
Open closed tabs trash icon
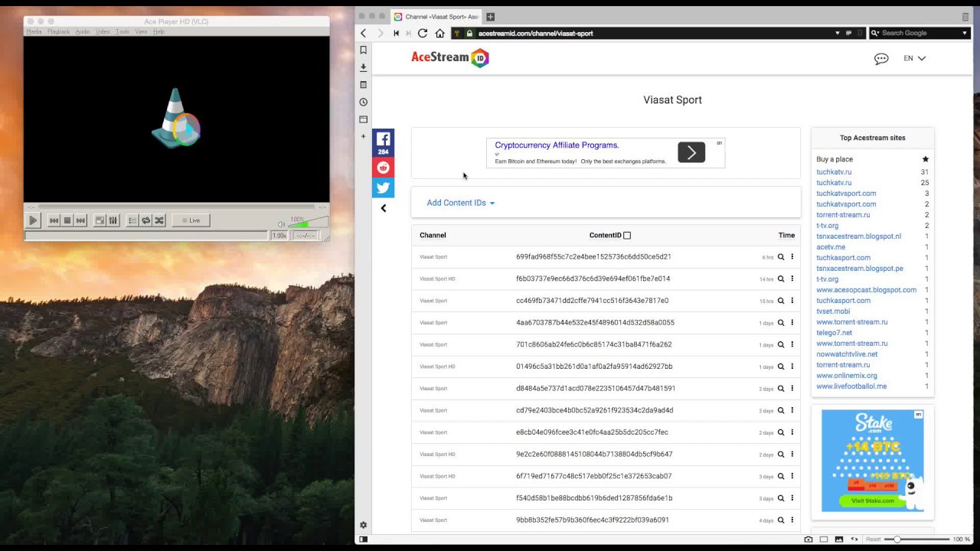click(x=965, y=17)
